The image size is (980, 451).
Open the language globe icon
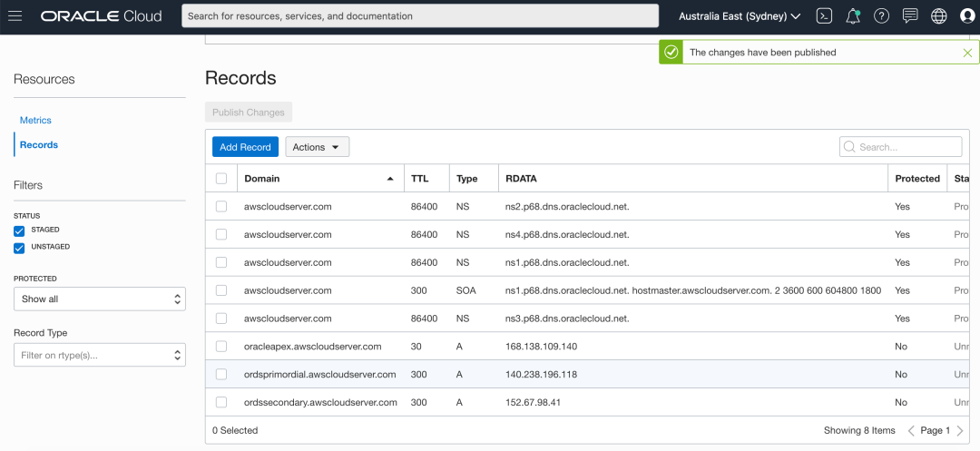click(939, 16)
